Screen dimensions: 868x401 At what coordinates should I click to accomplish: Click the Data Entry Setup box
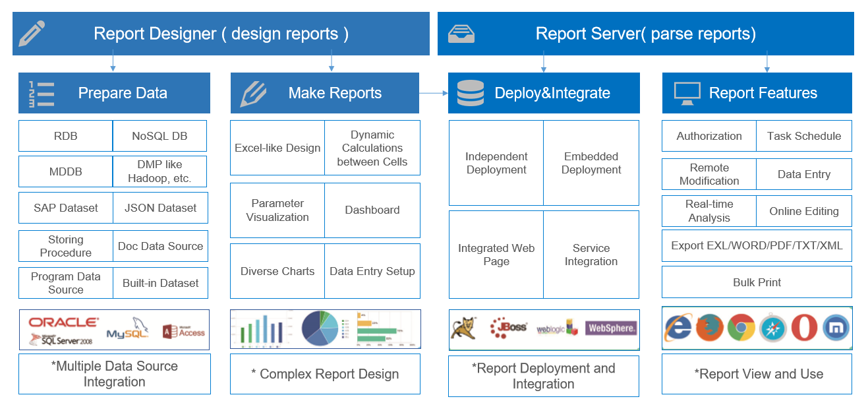372,271
